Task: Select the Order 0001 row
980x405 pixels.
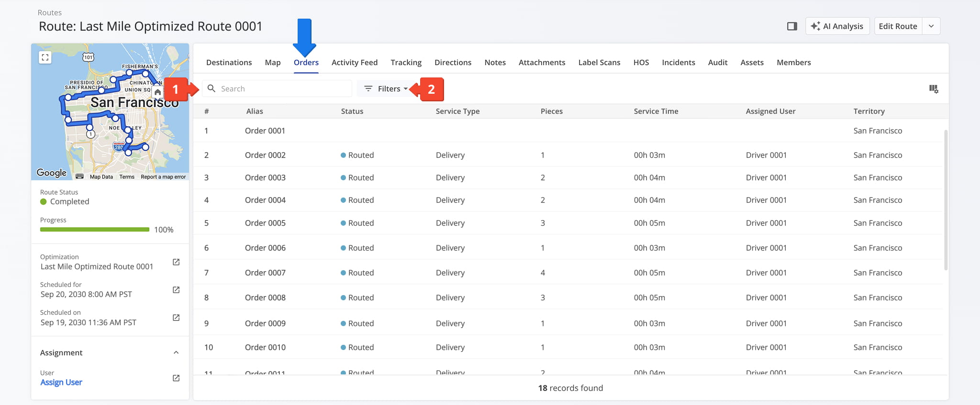Action: (x=568, y=131)
